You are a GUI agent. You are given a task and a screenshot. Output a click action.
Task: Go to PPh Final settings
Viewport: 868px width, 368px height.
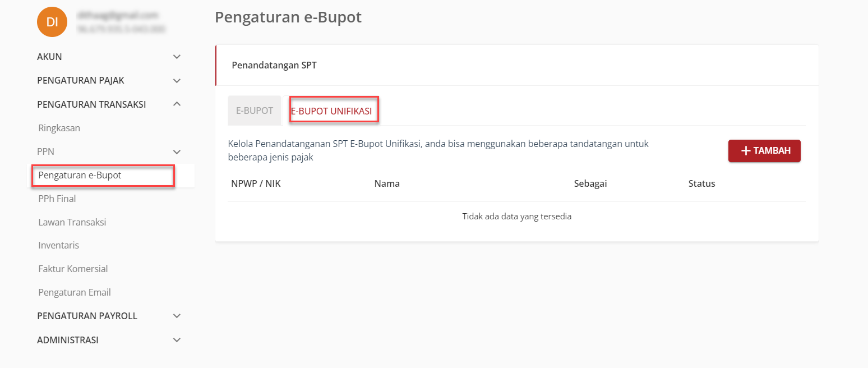tap(57, 199)
